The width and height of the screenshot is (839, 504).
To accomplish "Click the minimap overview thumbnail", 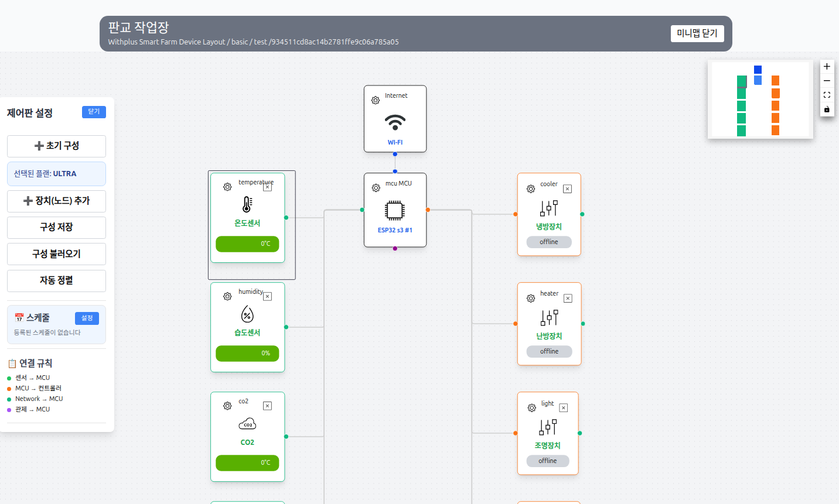I will [760, 100].
